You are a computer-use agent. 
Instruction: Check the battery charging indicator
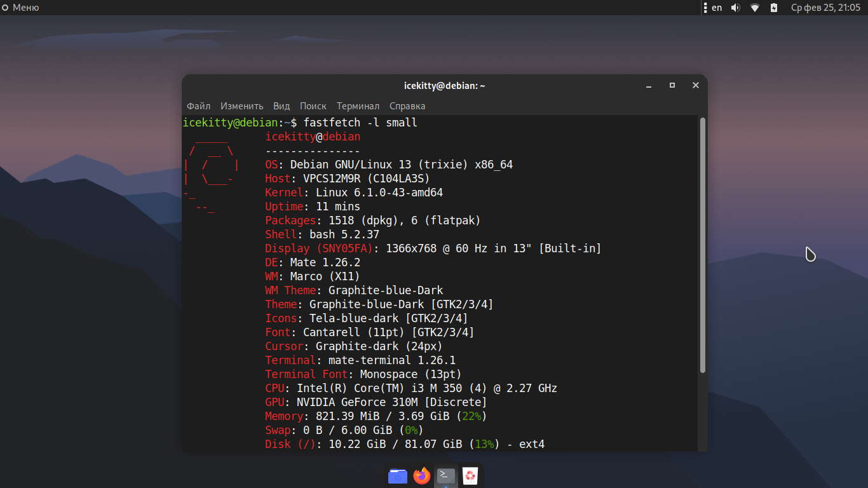tap(774, 8)
